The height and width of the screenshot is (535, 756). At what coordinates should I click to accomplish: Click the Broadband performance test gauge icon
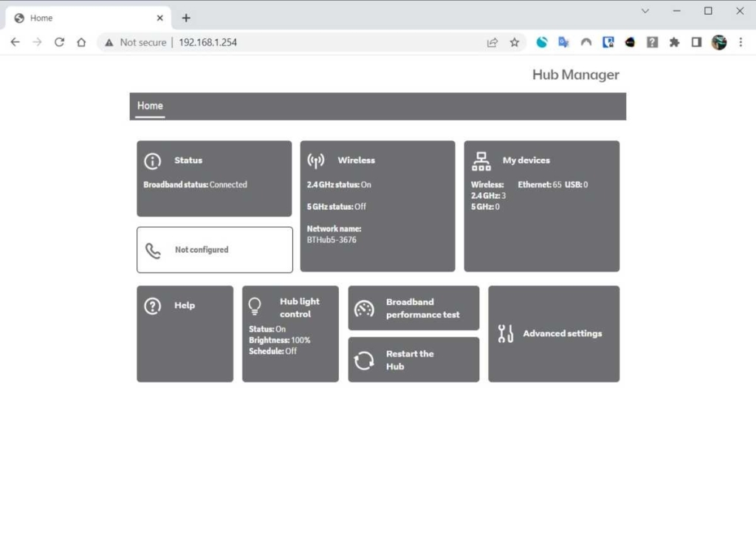click(x=365, y=308)
